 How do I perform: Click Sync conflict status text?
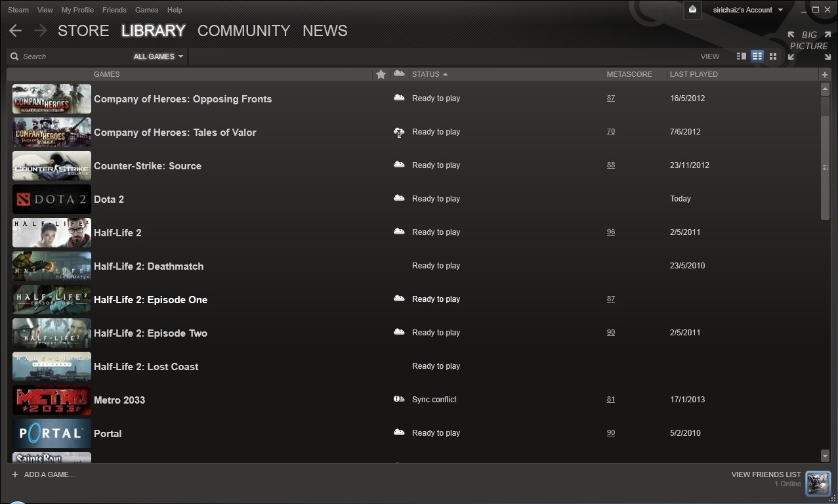[x=434, y=400]
